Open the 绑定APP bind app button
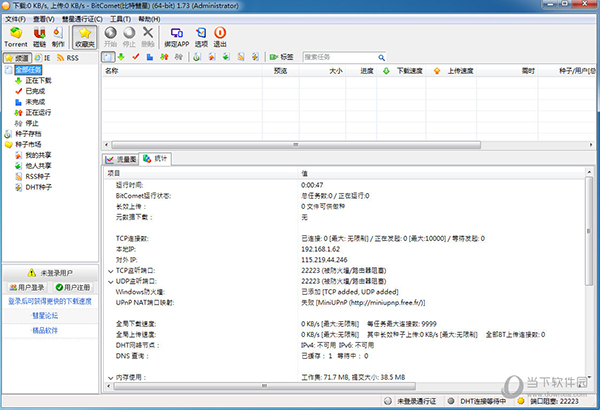 click(x=177, y=37)
